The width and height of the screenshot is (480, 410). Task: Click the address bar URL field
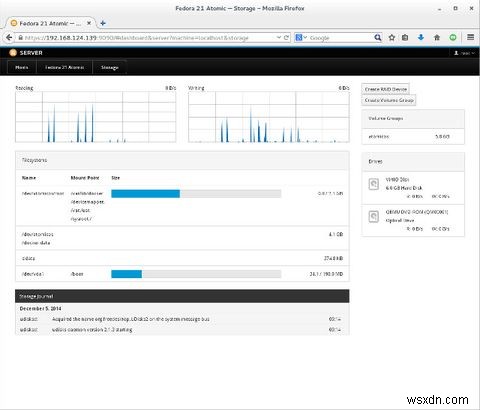[x=147, y=38]
